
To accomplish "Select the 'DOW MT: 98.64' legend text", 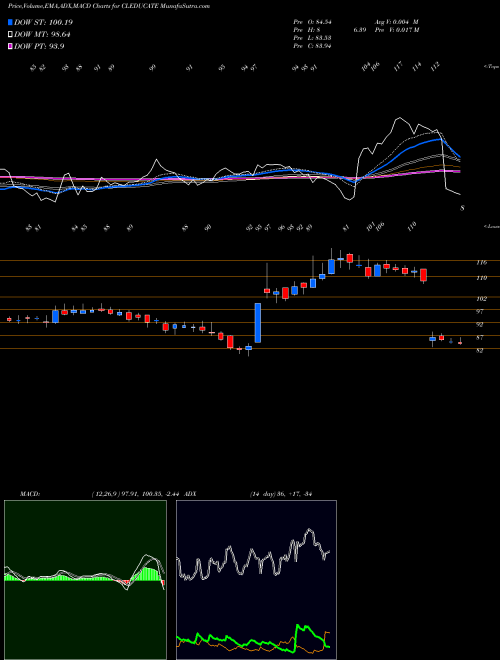I will 42,35.
